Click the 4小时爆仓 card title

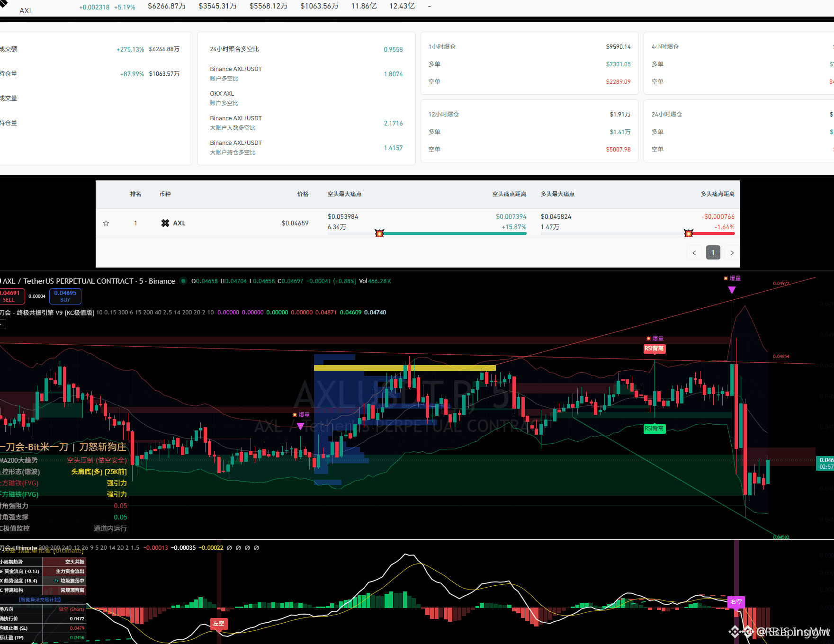coord(665,47)
